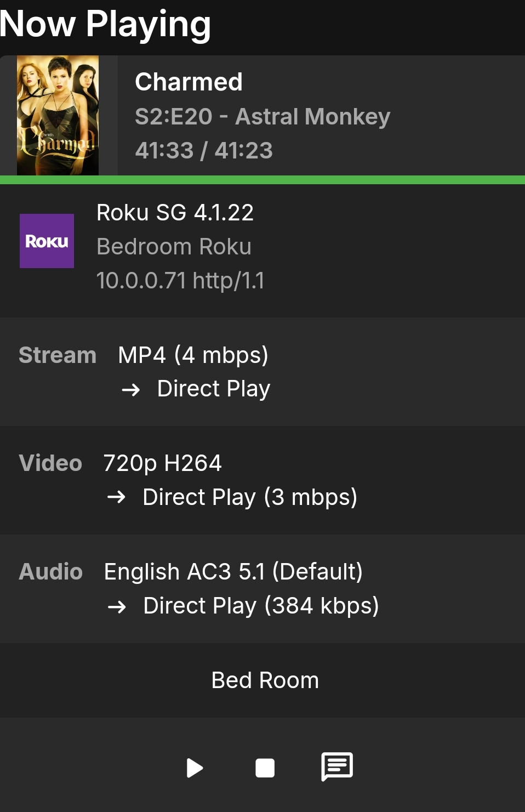Click the Charmed series title
Screen dimensions: 525x812
tap(189, 82)
